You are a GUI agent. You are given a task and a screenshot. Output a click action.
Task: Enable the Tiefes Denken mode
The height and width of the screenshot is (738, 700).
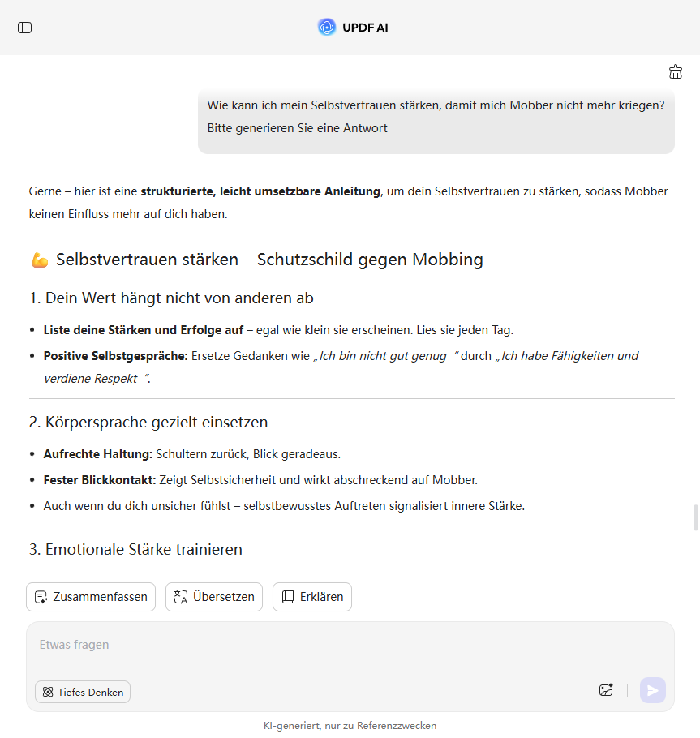(x=83, y=692)
